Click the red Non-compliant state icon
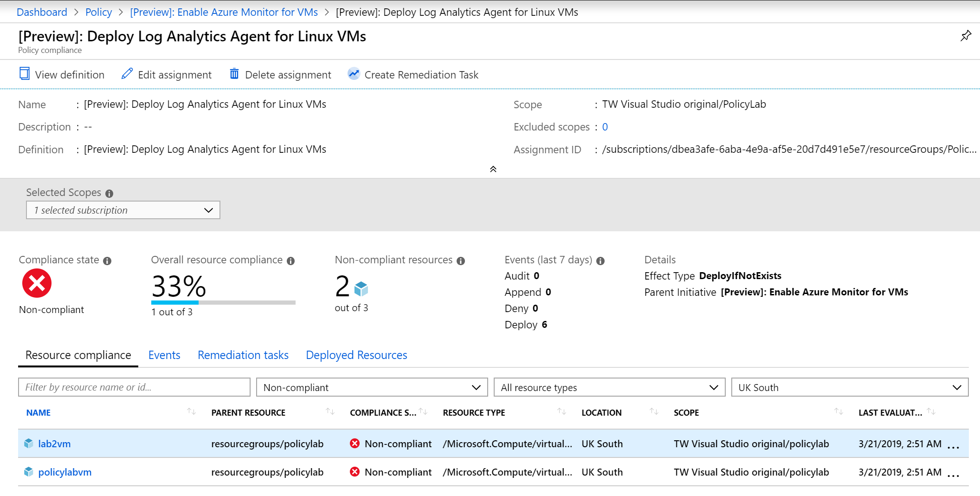This screenshot has width=980, height=496. coord(37,283)
